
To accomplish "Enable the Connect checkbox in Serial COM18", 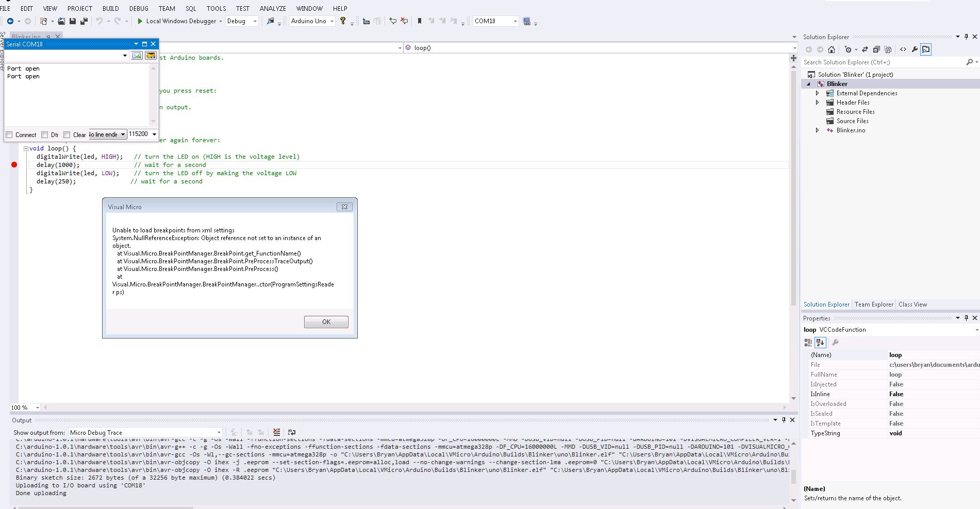I will click(9, 135).
